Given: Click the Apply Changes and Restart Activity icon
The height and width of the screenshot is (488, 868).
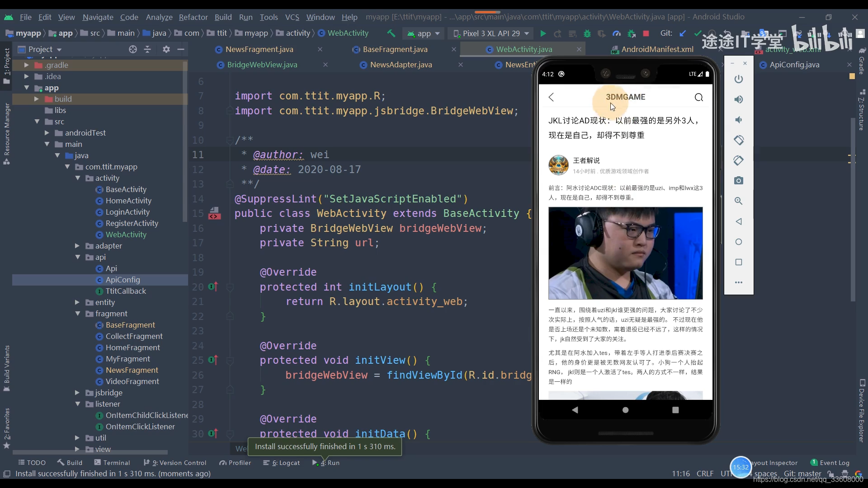Looking at the screenshot, I should click(x=558, y=33).
